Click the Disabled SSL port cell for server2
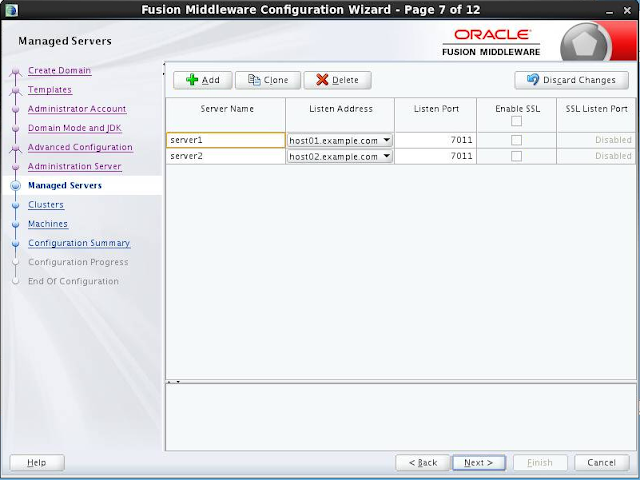 point(596,156)
